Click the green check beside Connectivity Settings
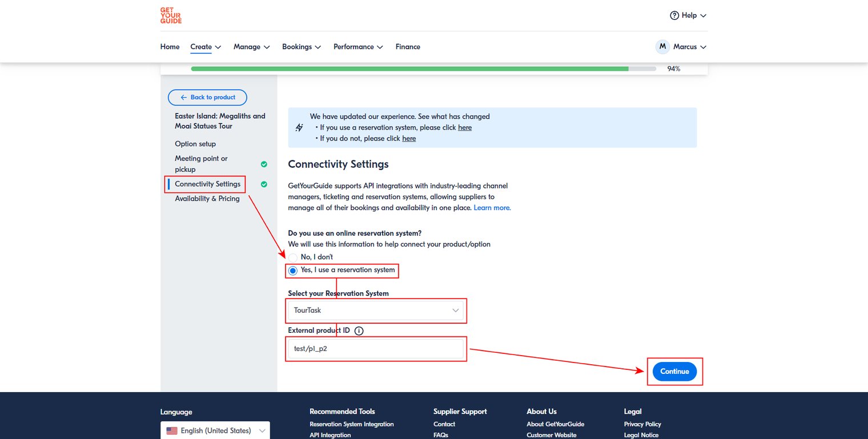This screenshot has width=868, height=439. click(x=264, y=184)
